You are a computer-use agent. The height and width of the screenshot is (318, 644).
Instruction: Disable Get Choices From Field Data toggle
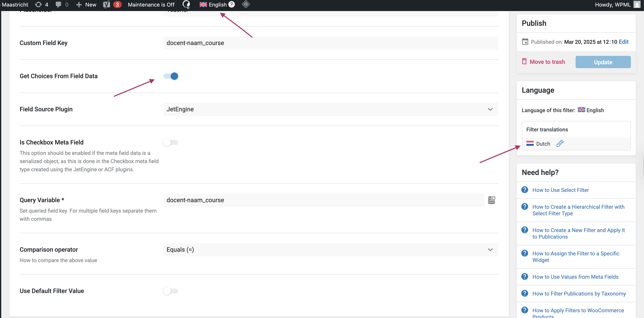pyautogui.click(x=171, y=76)
